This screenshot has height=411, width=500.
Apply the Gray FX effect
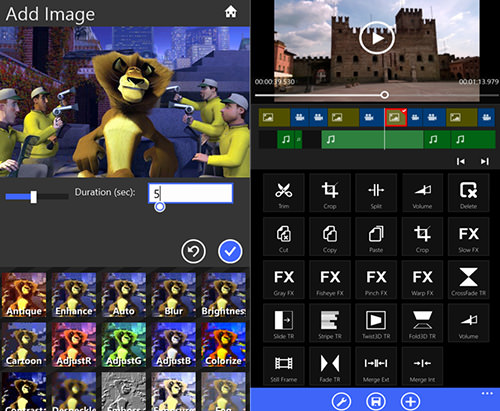284,280
